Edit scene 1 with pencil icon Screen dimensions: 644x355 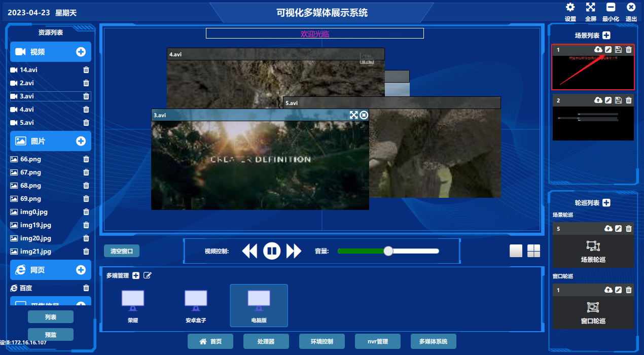click(609, 50)
